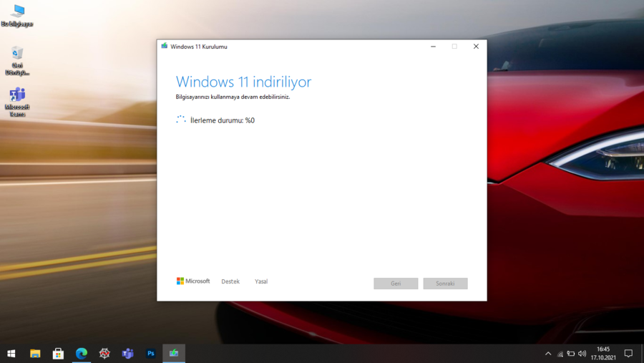
Task: Click the loading spinner beside İlerleme durumu
Action: pos(181,120)
